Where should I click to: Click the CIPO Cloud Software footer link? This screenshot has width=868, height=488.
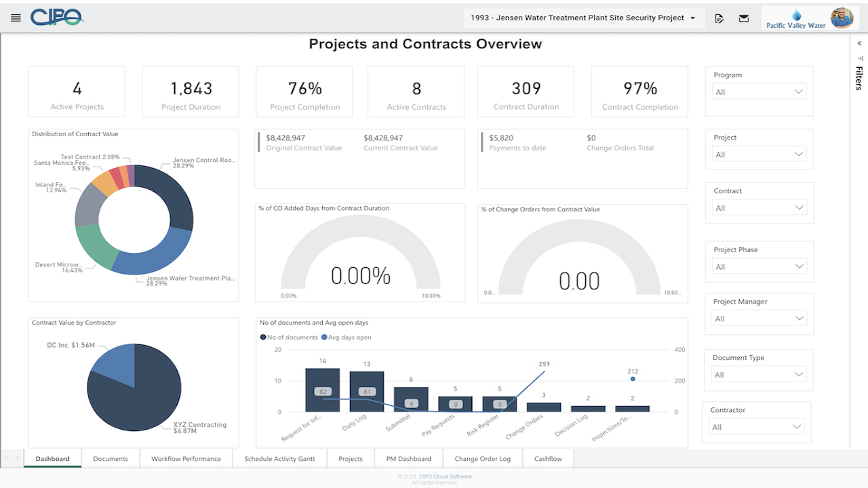point(444,476)
